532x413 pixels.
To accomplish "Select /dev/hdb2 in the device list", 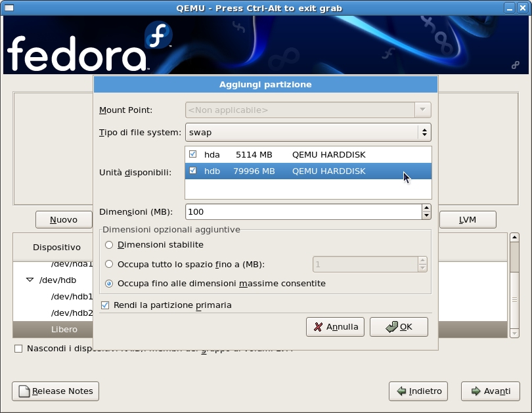I will pyautogui.click(x=72, y=313).
